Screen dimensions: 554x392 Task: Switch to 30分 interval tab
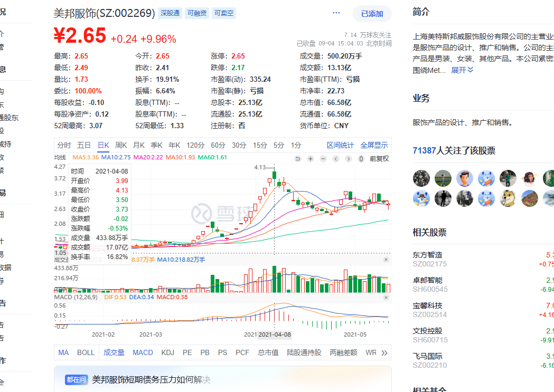239,146
